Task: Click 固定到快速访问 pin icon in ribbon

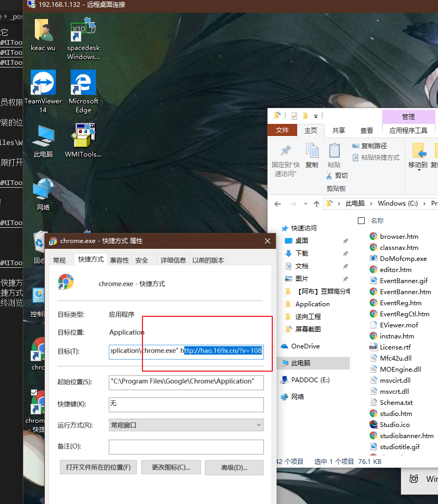Action: [x=286, y=150]
